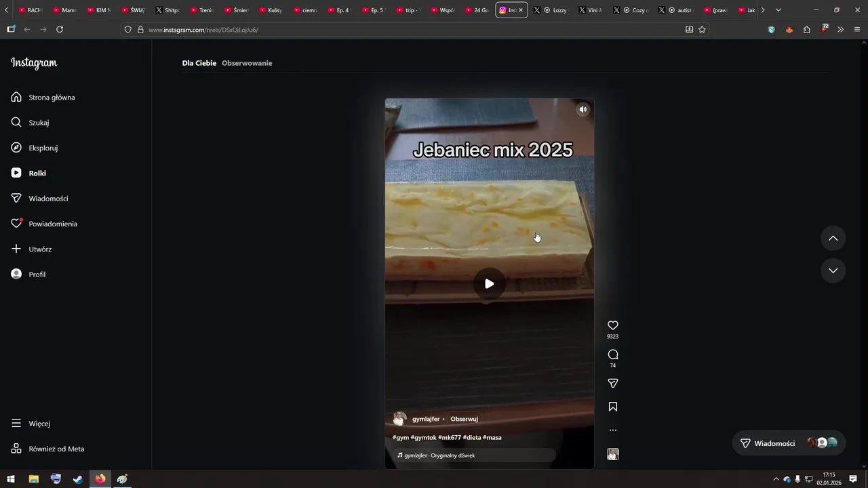Click the like count 9323
Image resolution: width=868 pixels, height=488 pixels.
[x=613, y=336]
